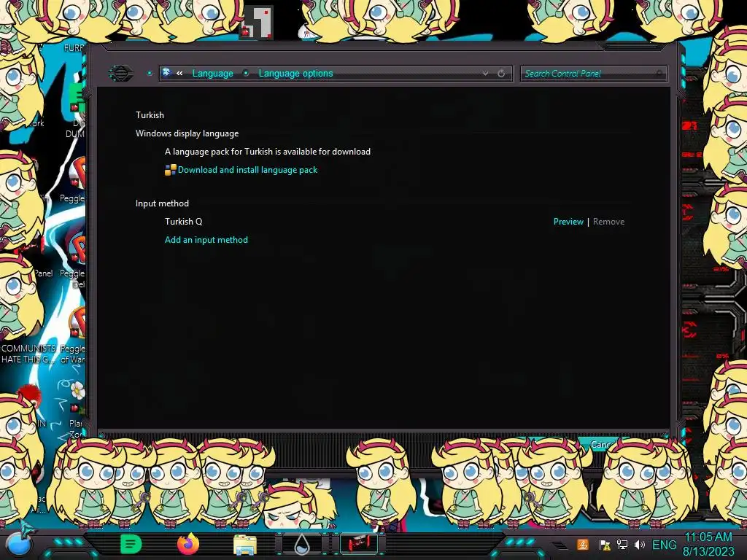747x560 pixels.
Task: Click the Windows display language label
Action: coord(187,133)
